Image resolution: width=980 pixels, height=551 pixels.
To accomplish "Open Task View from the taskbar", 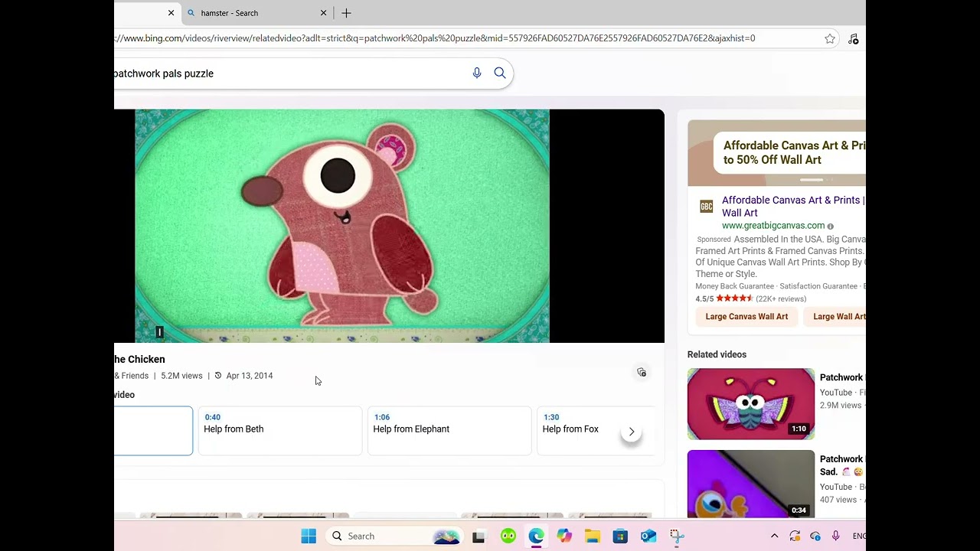I will click(x=479, y=536).
